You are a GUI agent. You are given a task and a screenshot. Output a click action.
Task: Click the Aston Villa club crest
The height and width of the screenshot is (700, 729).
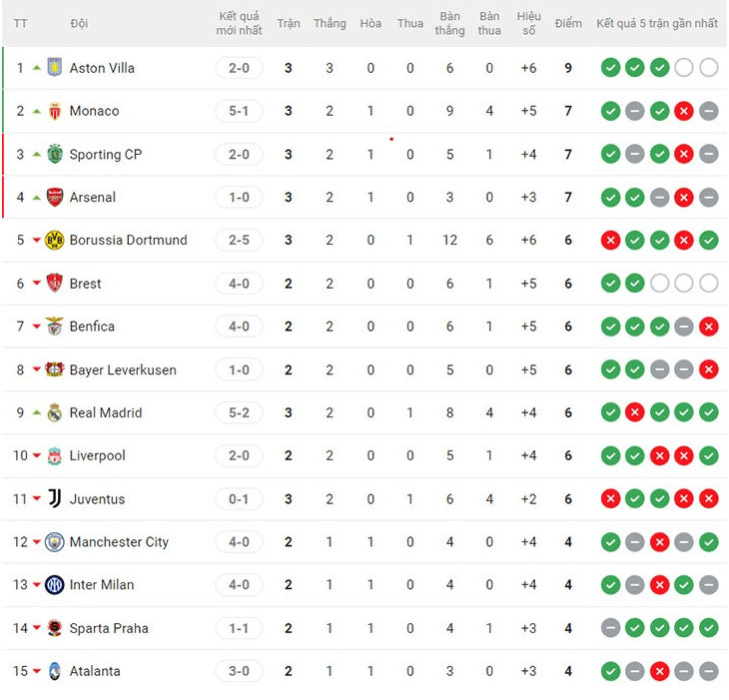coord(55,68)
